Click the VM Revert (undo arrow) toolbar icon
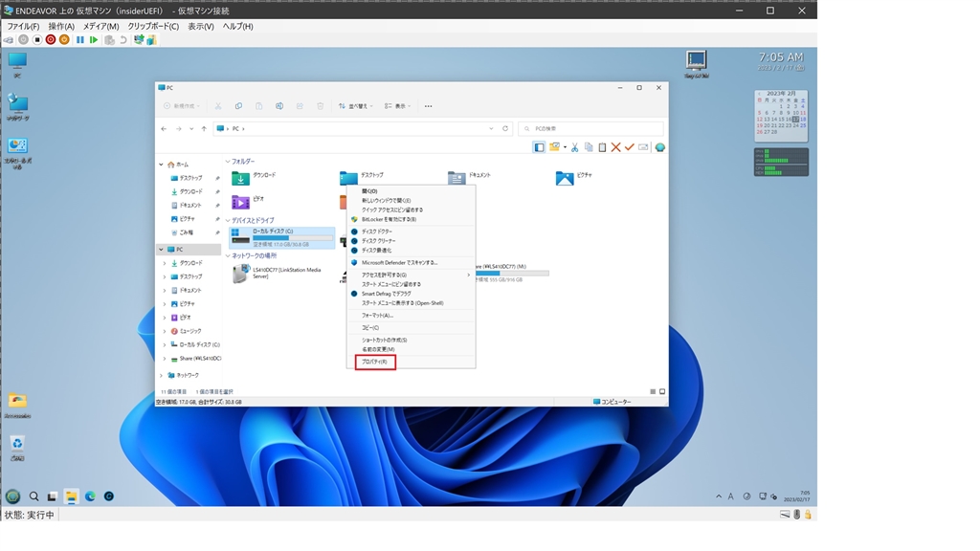Viewport: 980px width, 551px height. tap(123, 40)
